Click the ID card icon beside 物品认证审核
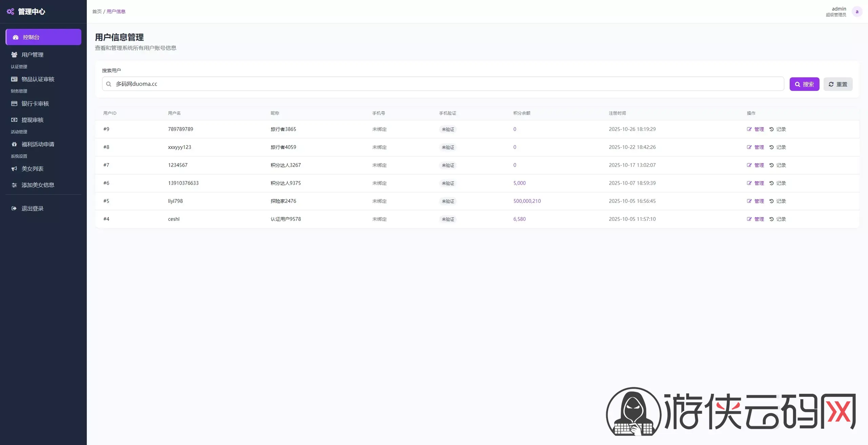 tap(14, 79)
